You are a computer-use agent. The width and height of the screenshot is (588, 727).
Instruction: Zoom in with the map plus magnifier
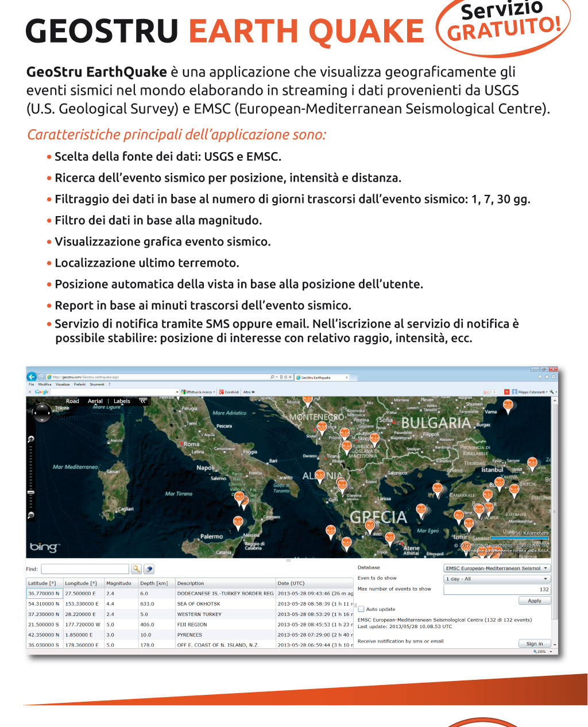(31, 439)
